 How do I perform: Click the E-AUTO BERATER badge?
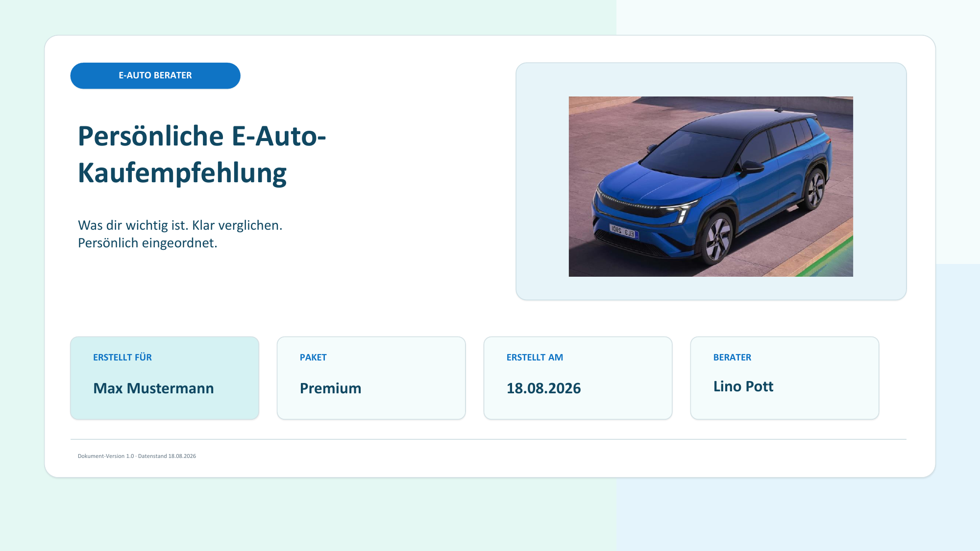coord(155,75)
